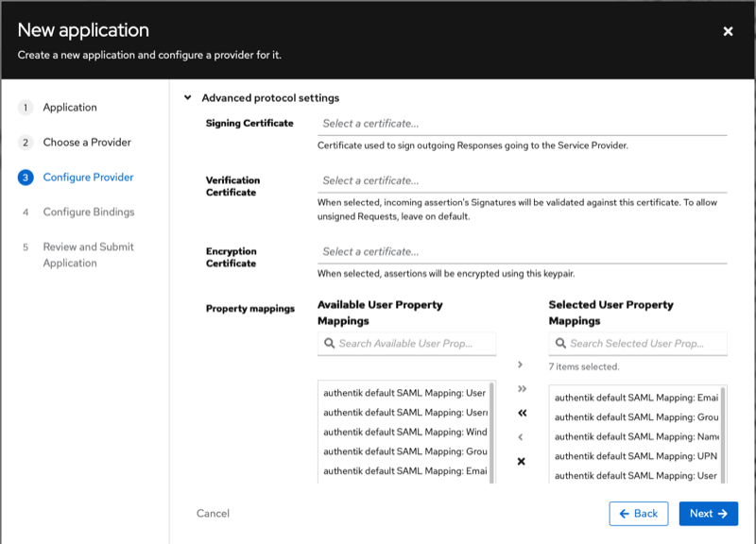Click the available mappings list scrollbar
The height and width of the screenshot is (544, 756).
(x=491, y=433)
